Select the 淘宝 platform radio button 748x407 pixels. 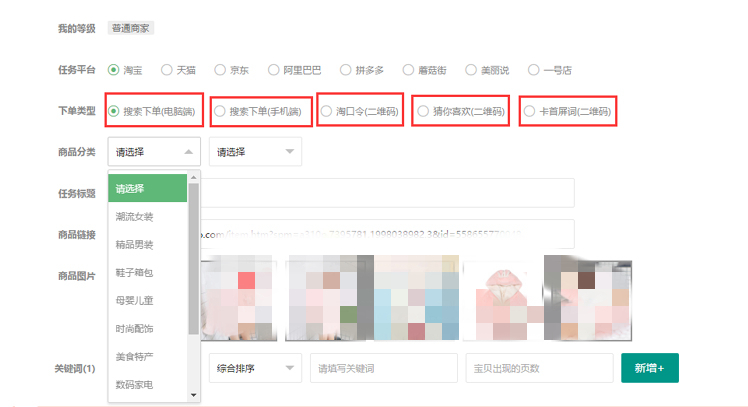pos(114,71)
